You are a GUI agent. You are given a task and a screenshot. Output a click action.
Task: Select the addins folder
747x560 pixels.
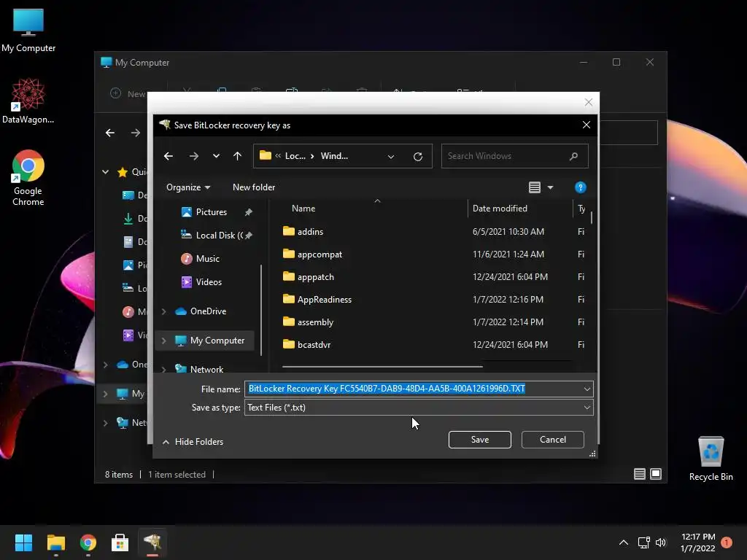(310, 232)
